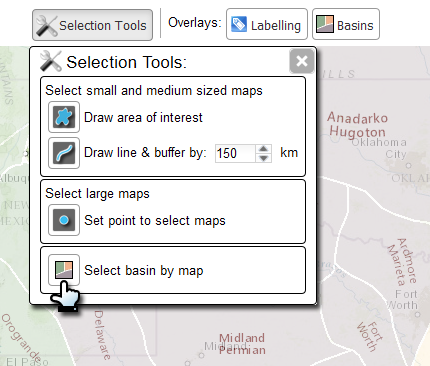Decrease buffer distance with the down arrow
The image size is (430, 366).
coord(264,158)
